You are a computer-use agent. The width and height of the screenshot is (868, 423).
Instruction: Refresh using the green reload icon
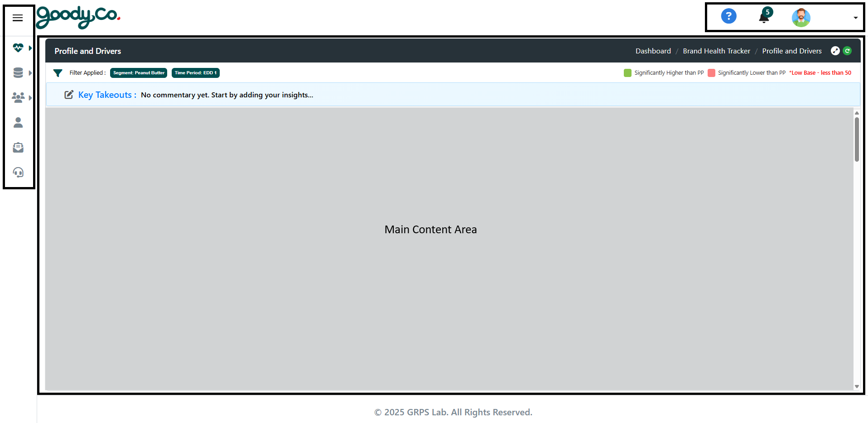coord(847,51)
